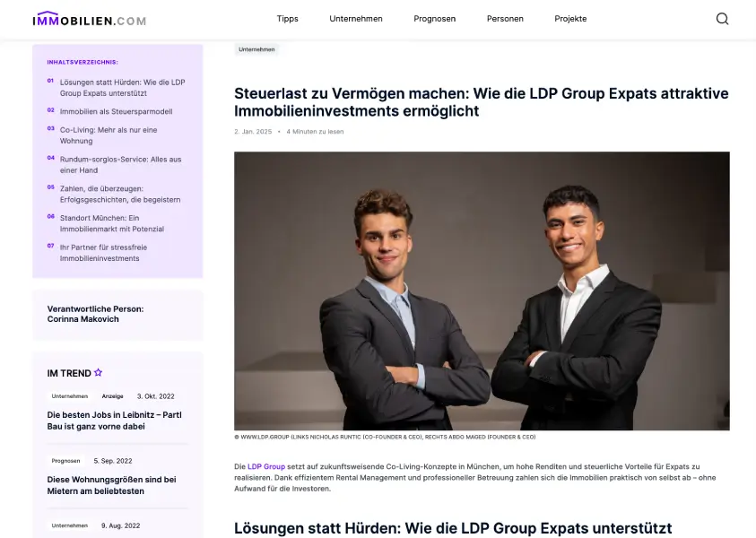Open the Tipps menu item

click(287, 19)
